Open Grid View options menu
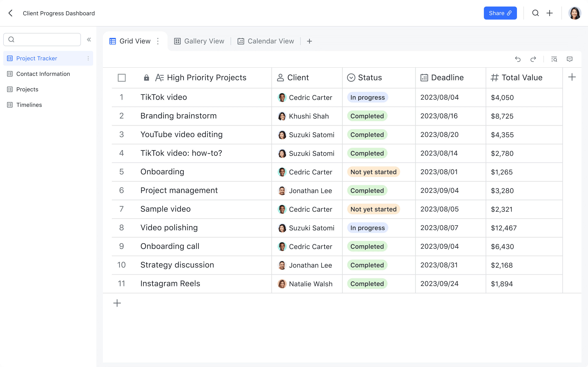The width and height of the screenshot is (588, 367). tap(158, 41)
